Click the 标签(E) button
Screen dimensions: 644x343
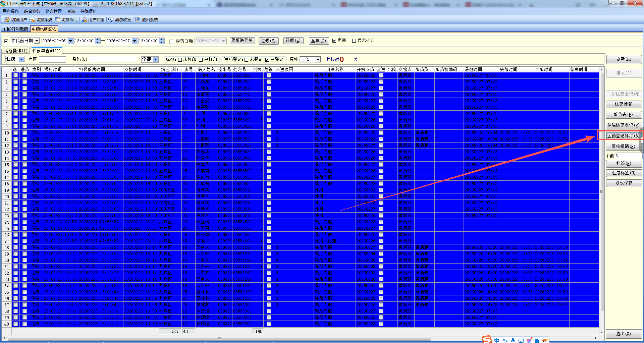coord(624,164)
